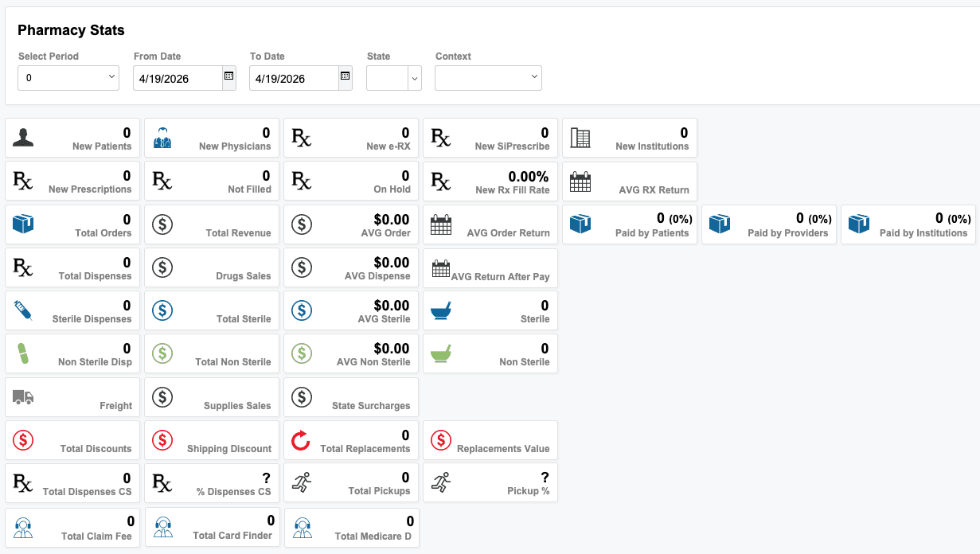Click the headset icon on Total Claim Fee

tap(23, 527)
